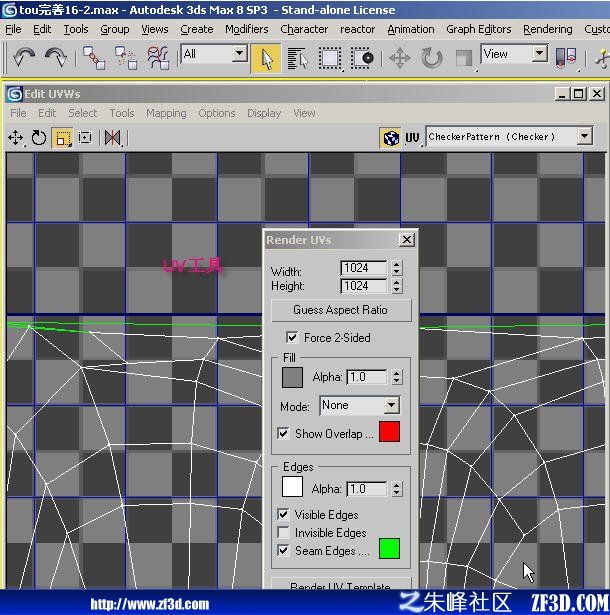Screen dimensions: 610x615
Task: Toggle the Force 2-Sided checkbox
Action: 291,337
